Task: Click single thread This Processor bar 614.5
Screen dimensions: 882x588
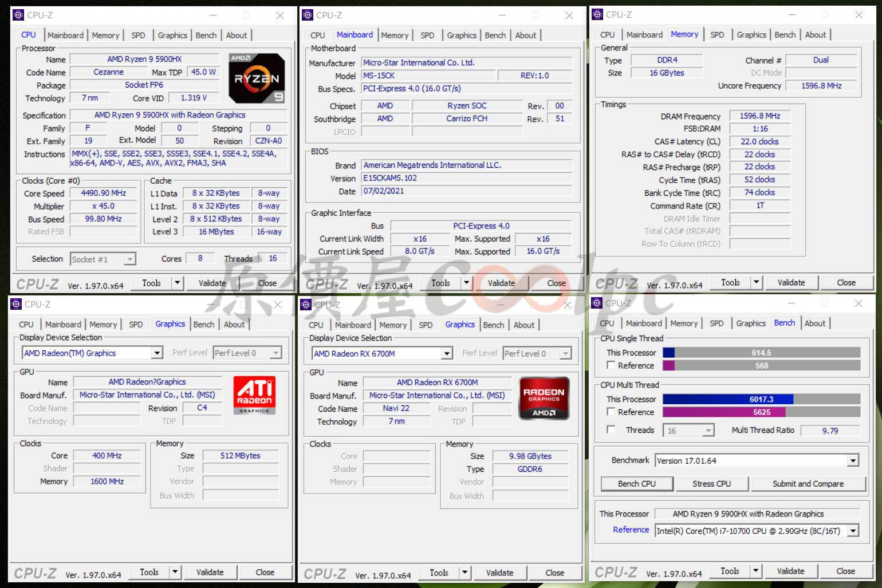Action: [x=761, y=353]
